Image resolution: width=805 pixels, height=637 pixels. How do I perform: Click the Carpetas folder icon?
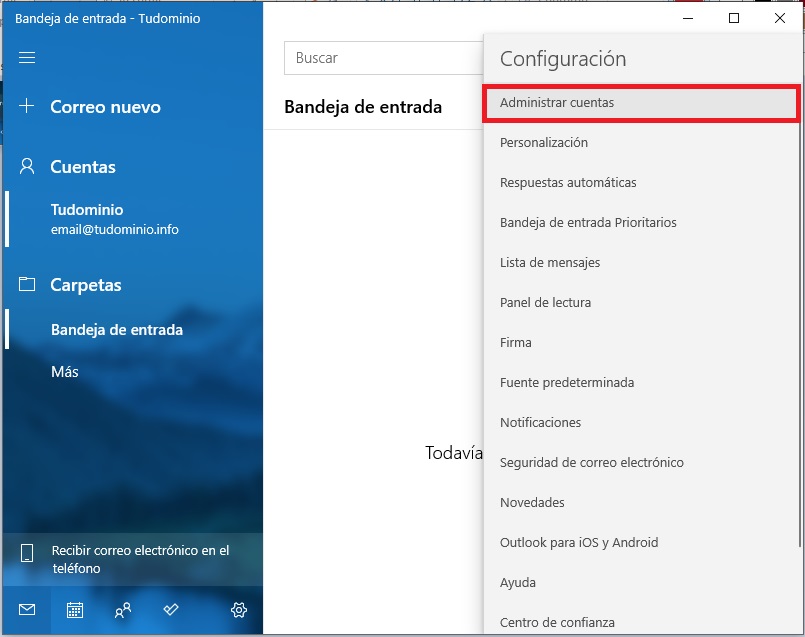[x=27, y=284]
